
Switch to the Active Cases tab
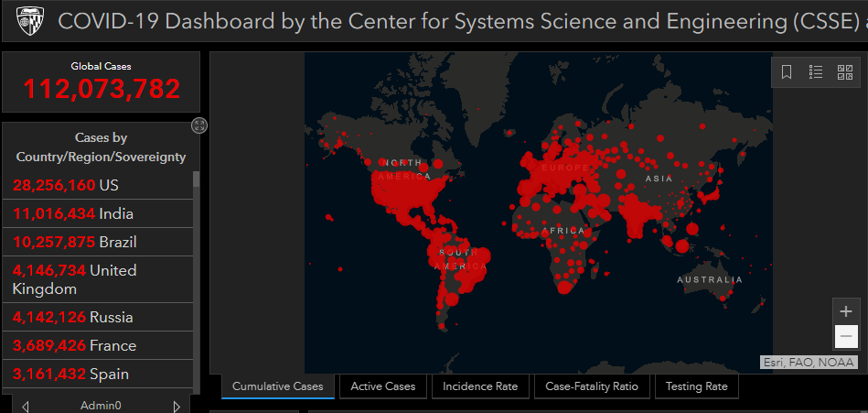pyautogui.click(x=383, y=386)
